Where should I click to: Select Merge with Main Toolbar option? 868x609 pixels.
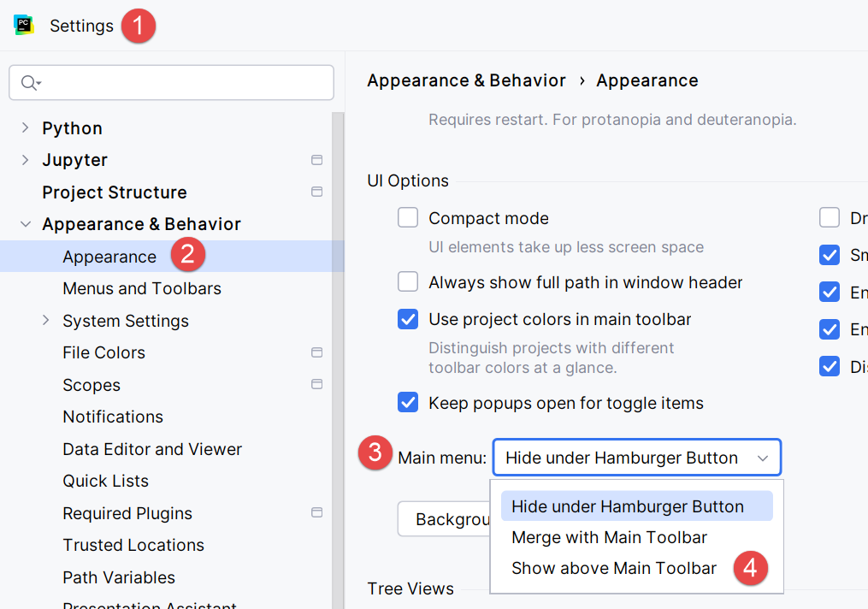pyautogui.click(x=609, y=537)
